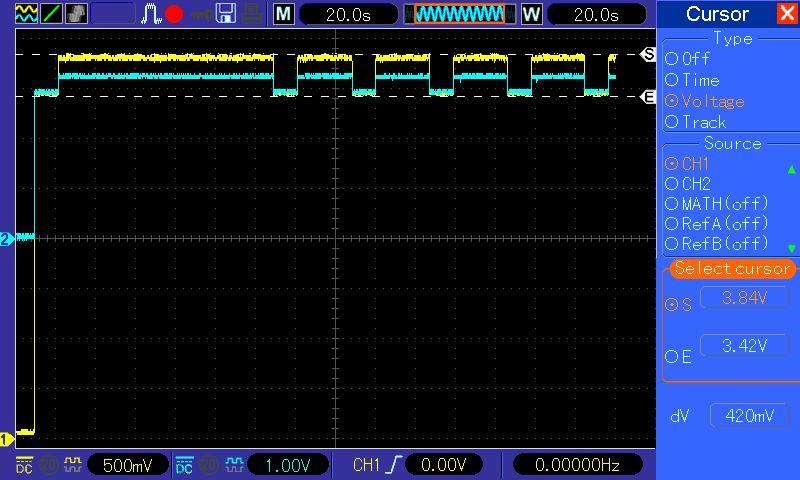This screenshot has width=800, height=480.
Task: Choose MATH(off) as cursor source
Action: (716, 204)
